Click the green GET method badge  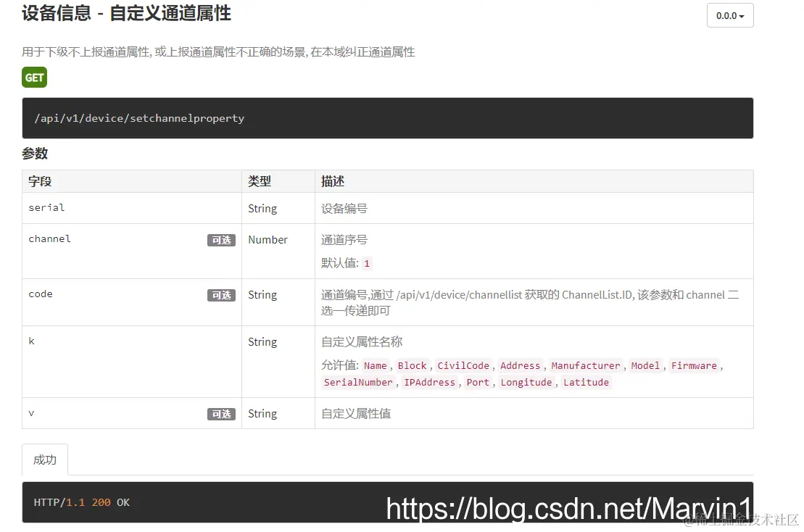34,78
